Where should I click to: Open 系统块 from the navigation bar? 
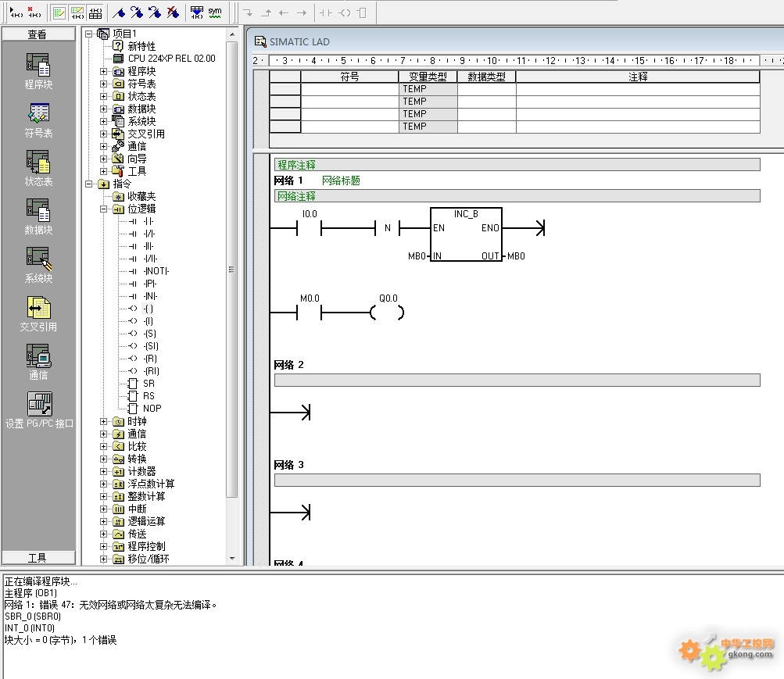(x=38, y=266)
